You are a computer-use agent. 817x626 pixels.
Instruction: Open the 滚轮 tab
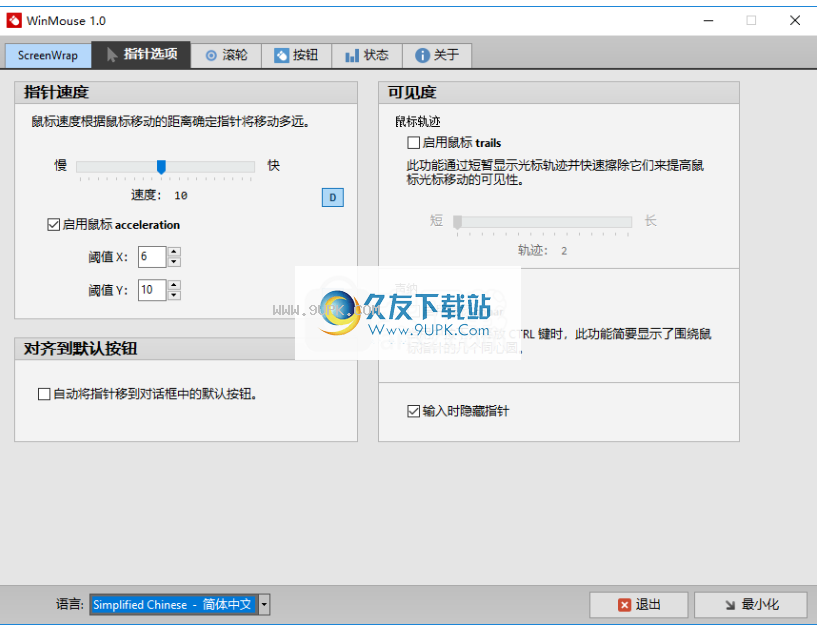pos(226,55)
